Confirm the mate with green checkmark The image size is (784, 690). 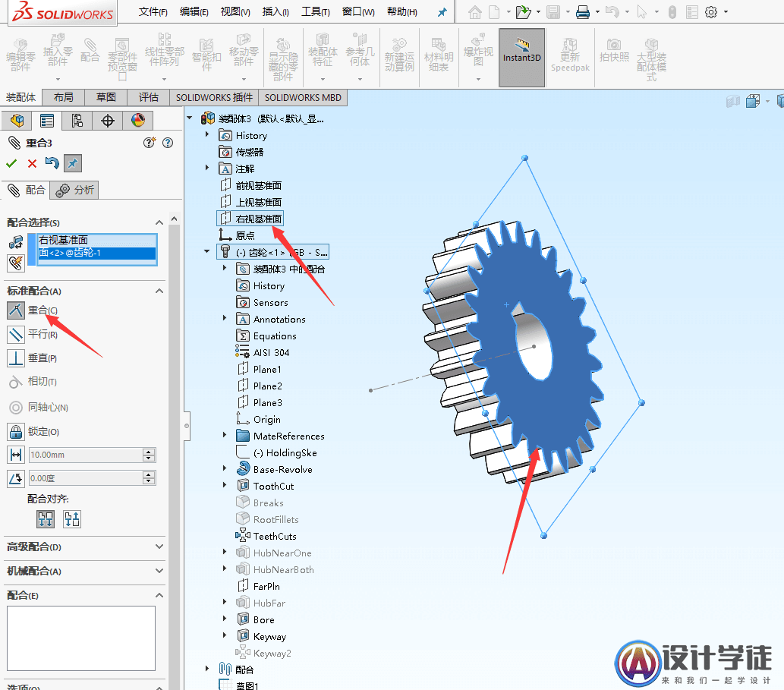coord(11,163)
